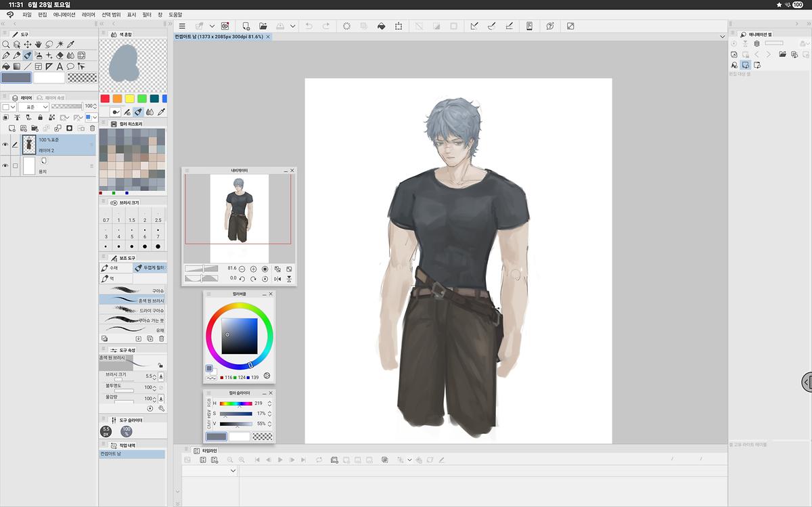Image resolution: width=812 pixels, height=507 pixels.
Task: Select the Hand pan tool
Action: click(x=39, y=45)
